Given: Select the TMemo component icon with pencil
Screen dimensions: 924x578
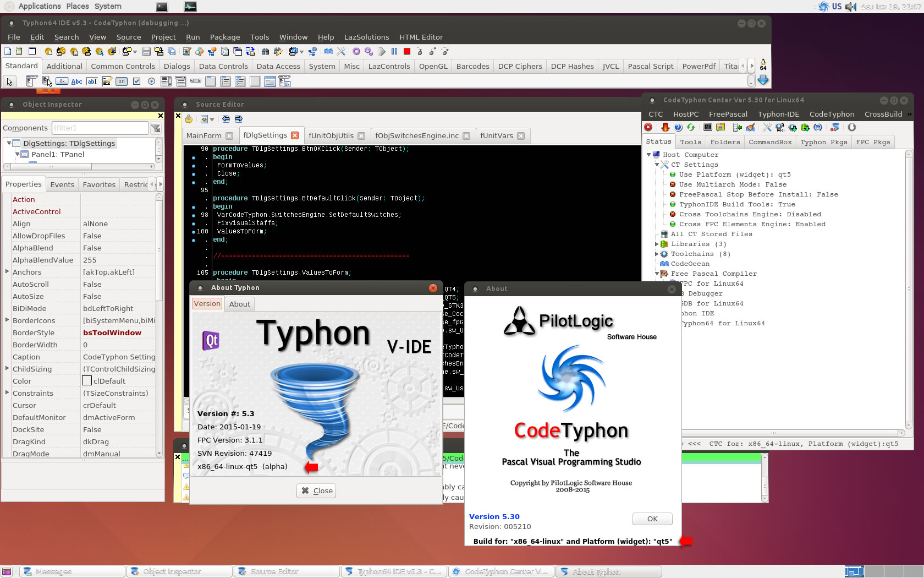Looking at the screenshot, I should click(x=107, y=81).
